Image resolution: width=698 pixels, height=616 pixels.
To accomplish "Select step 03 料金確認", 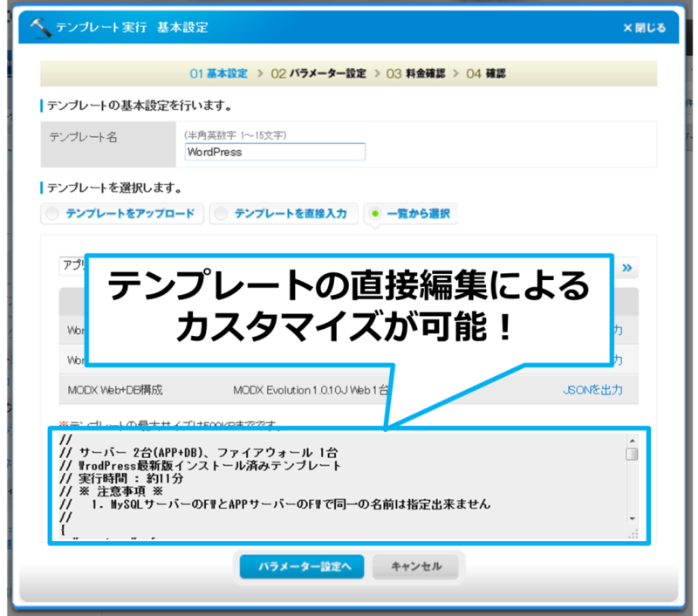I will pyautogui.click(x=415, y=73).
